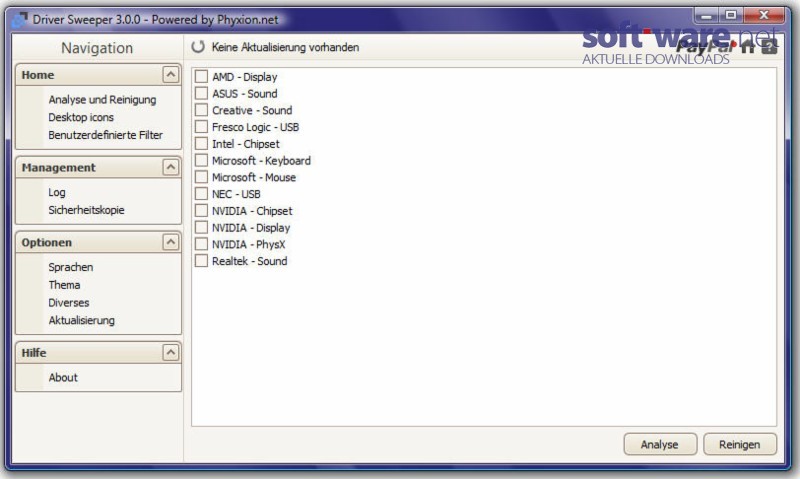Check the Realtek - Sound checkbox
800x479 pixels.
click(x=202, y=261)
